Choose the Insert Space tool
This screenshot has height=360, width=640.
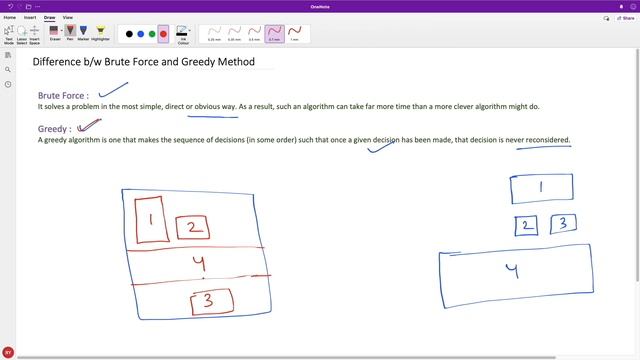[x=35, y=34]
